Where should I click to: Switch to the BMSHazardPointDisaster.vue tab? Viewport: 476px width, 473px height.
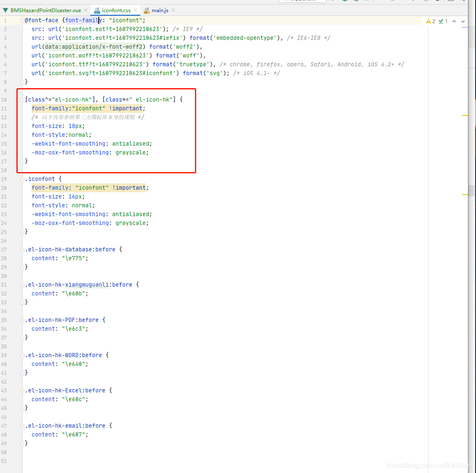click(45, 10)
